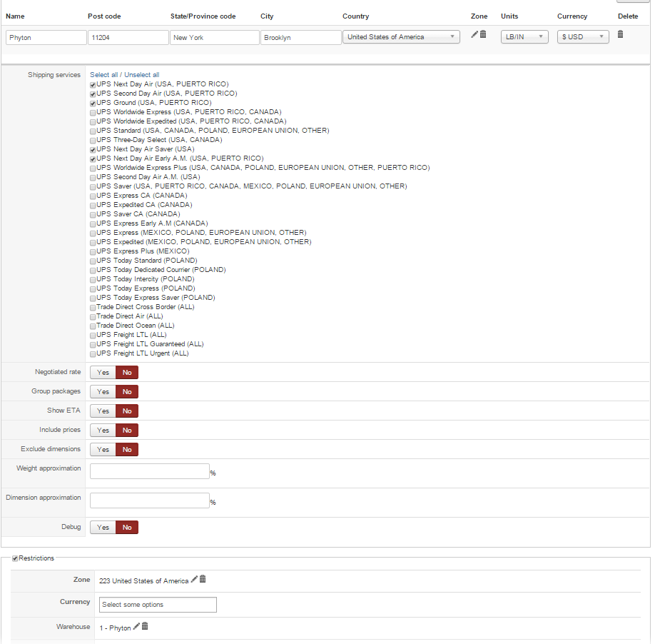
Task: Set Exclude dimensions to Yes
Action: (103, 450)
